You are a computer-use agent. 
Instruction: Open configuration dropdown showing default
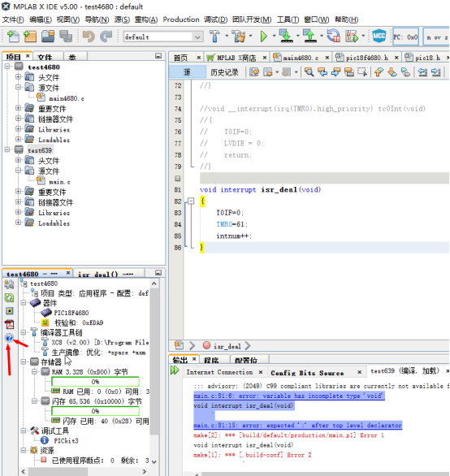[x=163, y=37]
